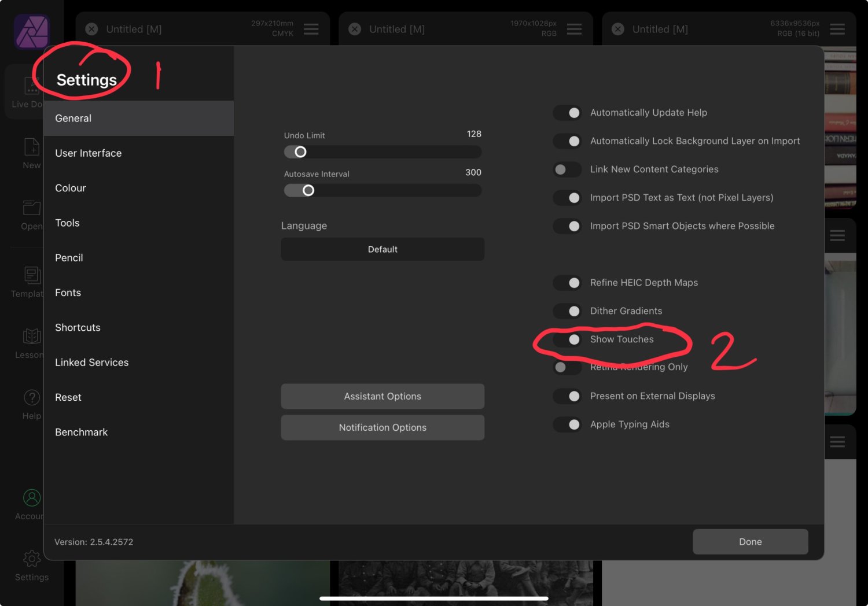
Task: Click the 297x210mm Untitled [M] document tab
Action: coord(203,29)
